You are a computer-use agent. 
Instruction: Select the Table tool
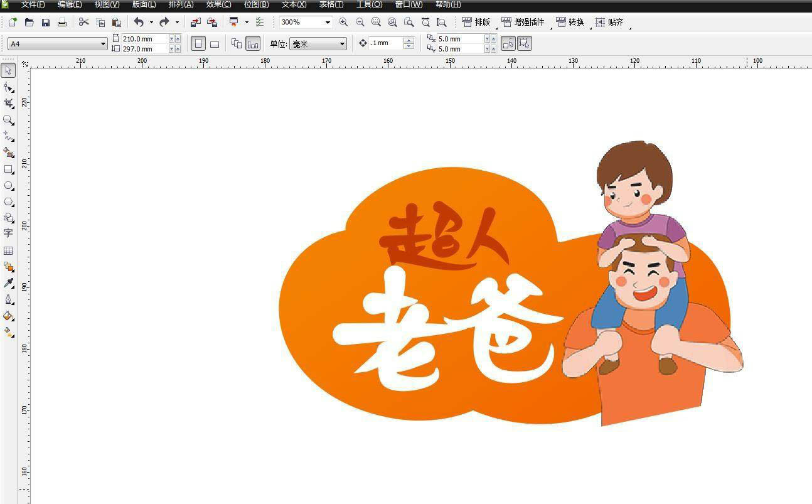[x=8, y=250]
